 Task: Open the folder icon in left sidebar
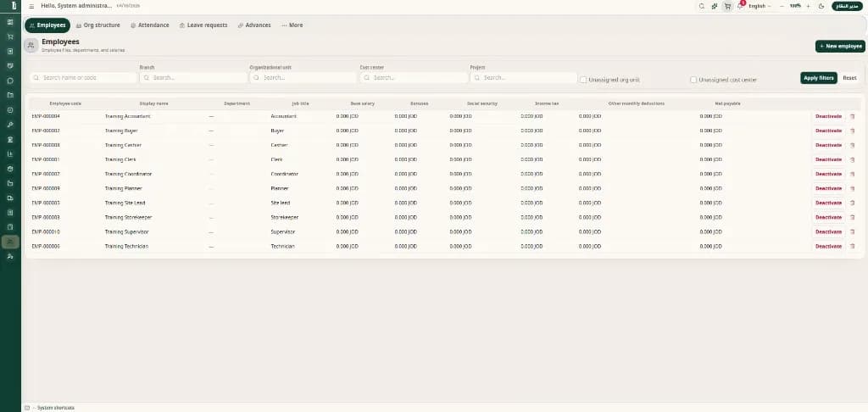10,95
